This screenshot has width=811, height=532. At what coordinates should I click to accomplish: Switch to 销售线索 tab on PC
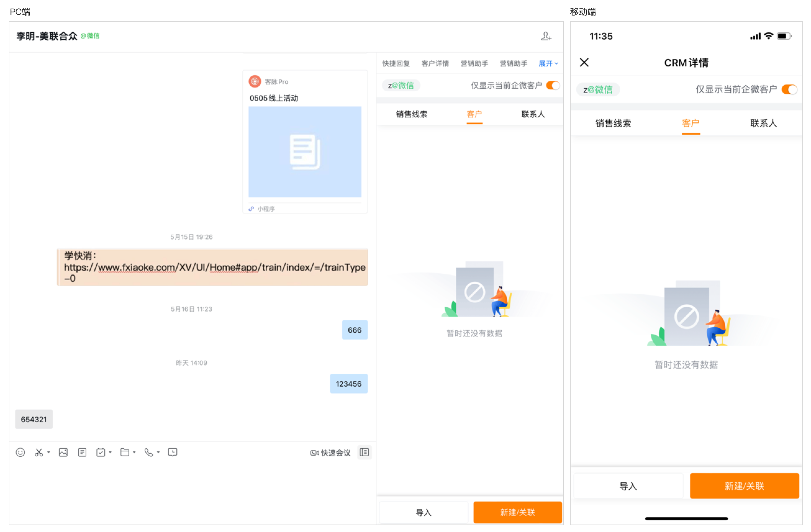[412, 115]
